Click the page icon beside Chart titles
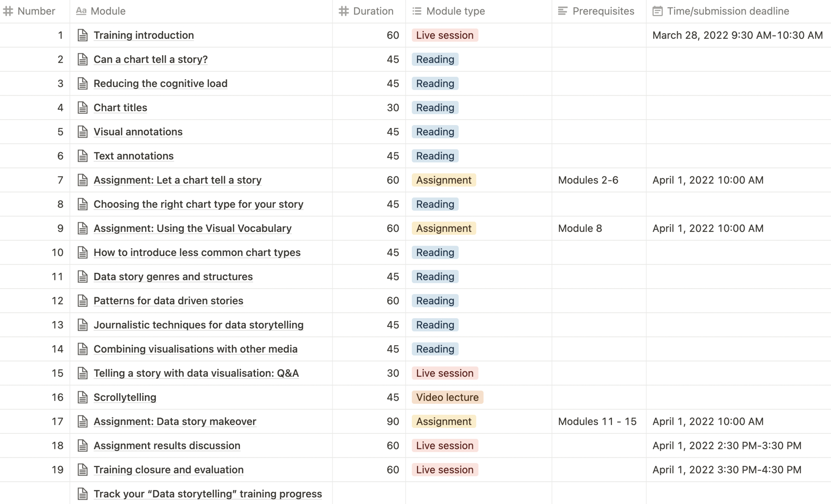831x504 pixels. [x=83, y=108]
